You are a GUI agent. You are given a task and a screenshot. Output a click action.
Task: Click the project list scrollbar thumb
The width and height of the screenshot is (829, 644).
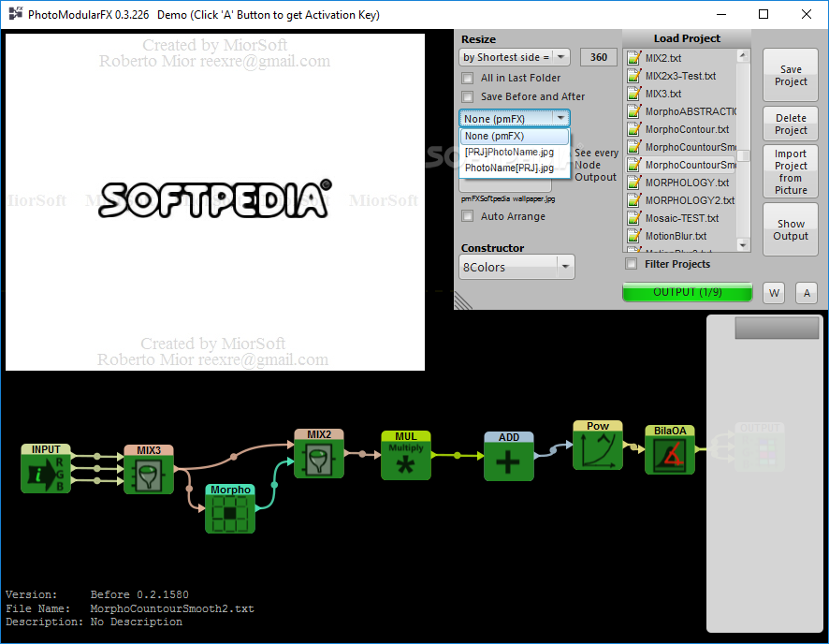(x=743, y=156)
